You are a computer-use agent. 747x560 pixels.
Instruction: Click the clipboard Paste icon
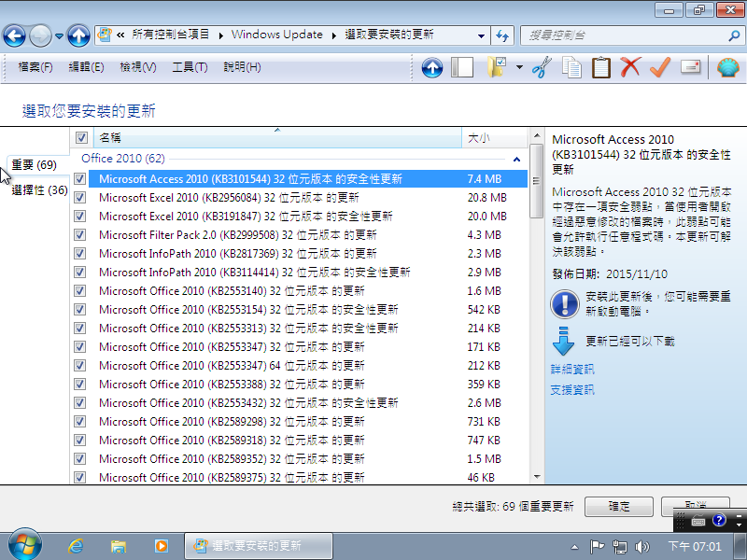[x=601, y=67]
